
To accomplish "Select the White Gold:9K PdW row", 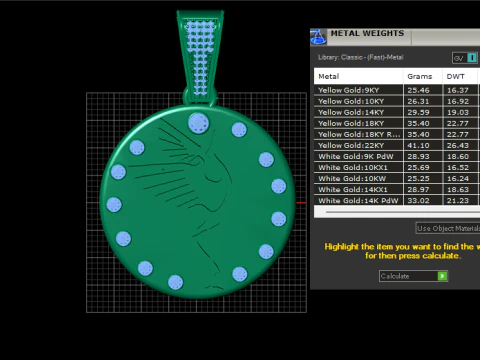I will pyautogui.click(x=397, y=156).
